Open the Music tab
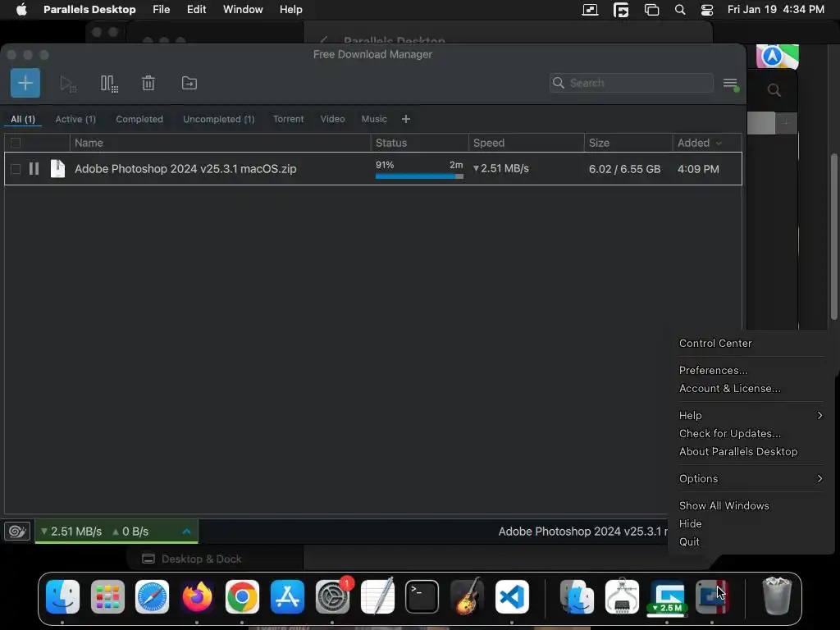Viewport: 840px width, 630px height. tap(374, 119)
